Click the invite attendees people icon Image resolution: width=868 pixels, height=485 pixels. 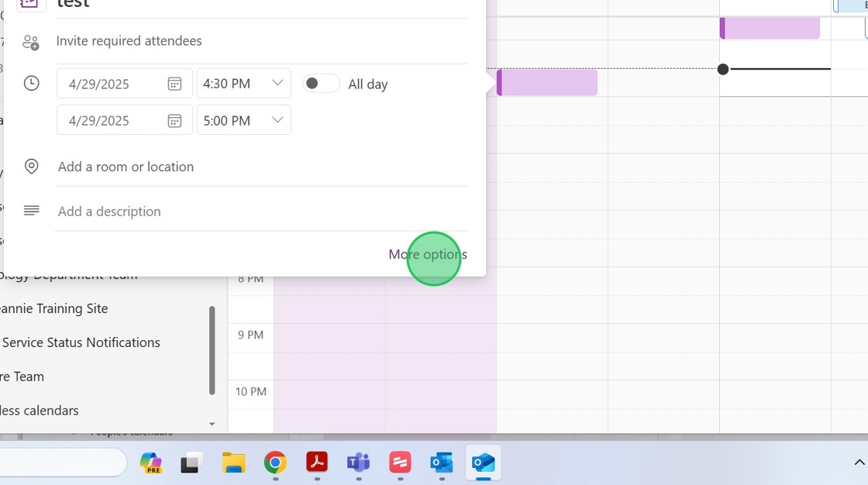pyautogui.click(x=31, y=42)
